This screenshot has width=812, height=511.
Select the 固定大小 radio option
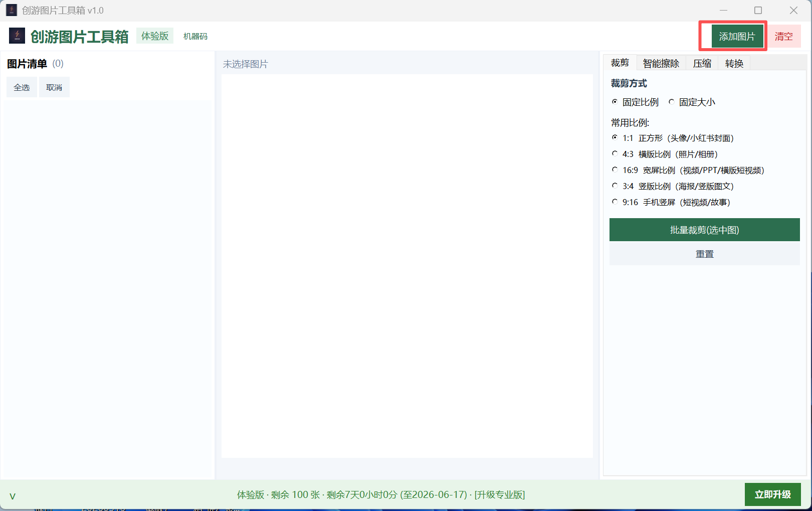[692, 102]
